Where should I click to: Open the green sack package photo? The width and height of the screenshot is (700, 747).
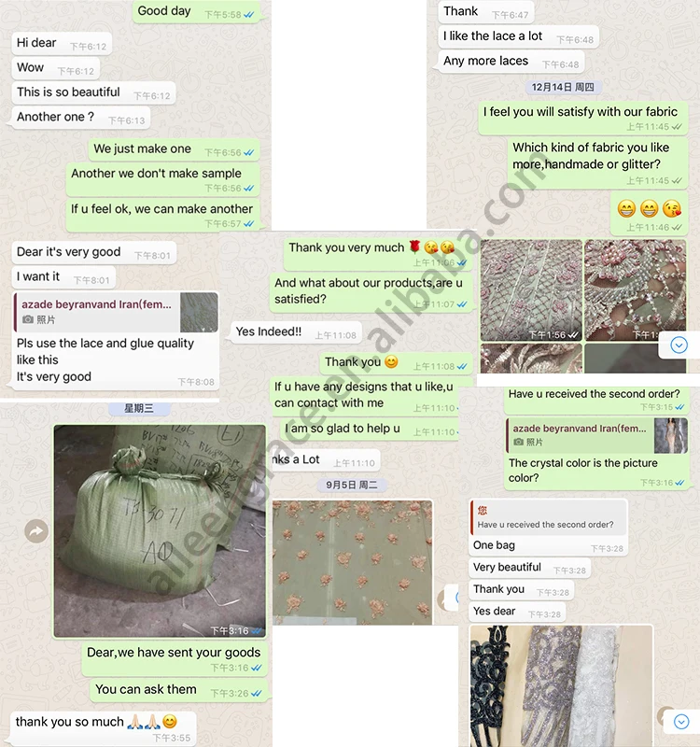[x=160, y=531]
